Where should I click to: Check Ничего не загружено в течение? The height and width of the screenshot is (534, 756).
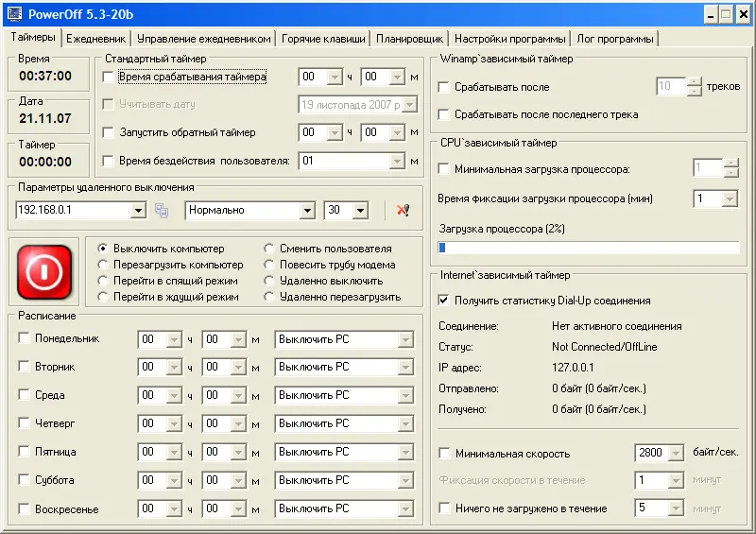click(x=444, y=508)
